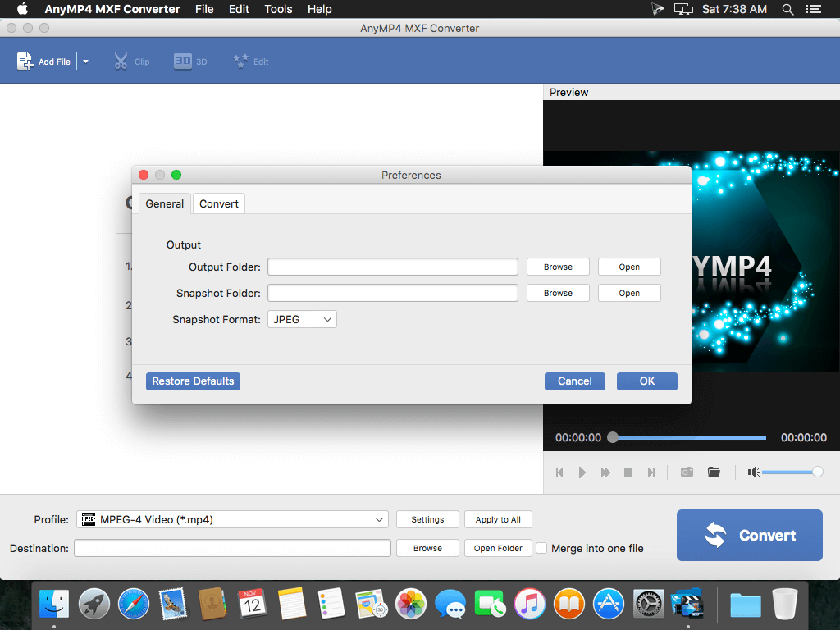Expand the Add File dropdown arrow
Screen dimensions: 840x630
pyautogui.click(x=85, y=62)
